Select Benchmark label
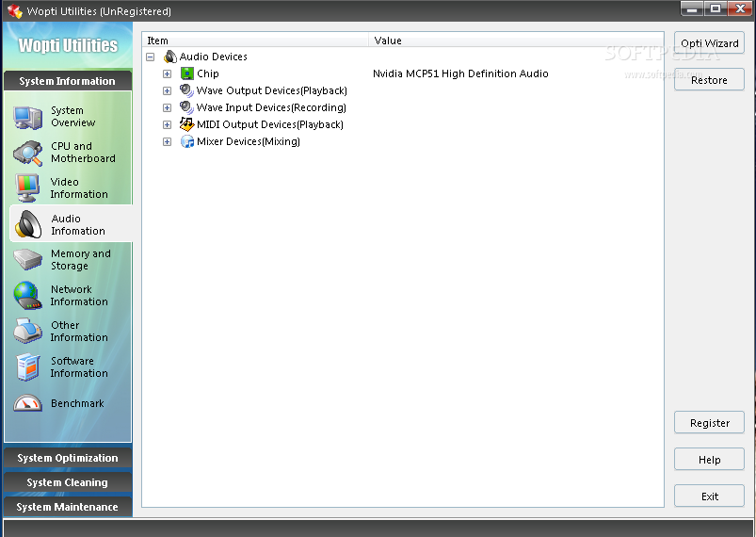Image resolution: width=756 pixels, height=537 pixels. (x=77, y=403)
